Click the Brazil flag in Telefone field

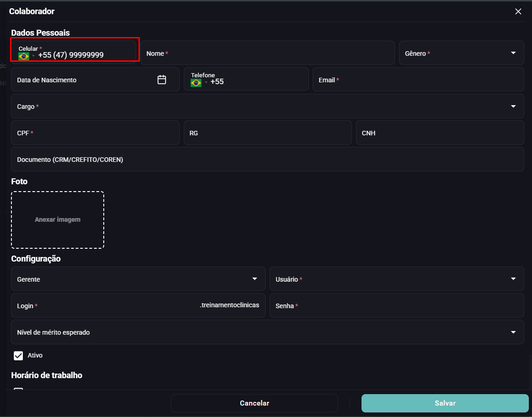pyautogui.click(x=196, y=82)
